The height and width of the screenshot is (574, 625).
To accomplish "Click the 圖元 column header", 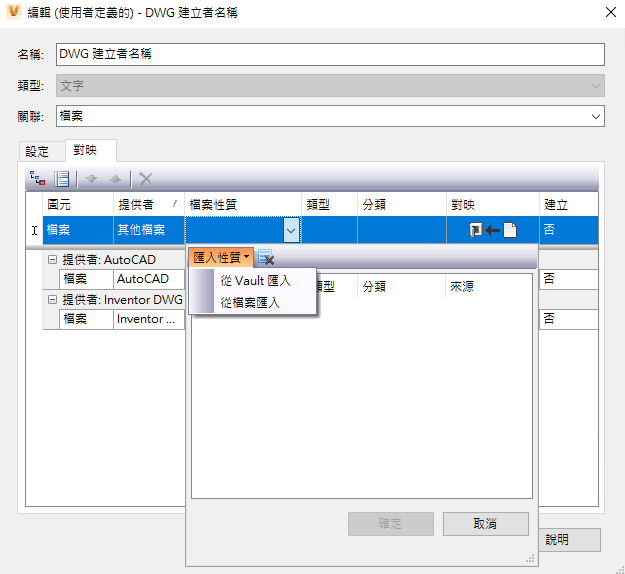I will tap(78, 204).
